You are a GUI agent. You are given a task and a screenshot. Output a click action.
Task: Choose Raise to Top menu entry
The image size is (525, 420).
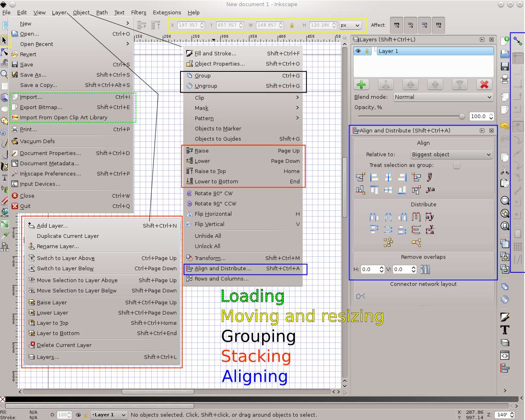point(244,171)
